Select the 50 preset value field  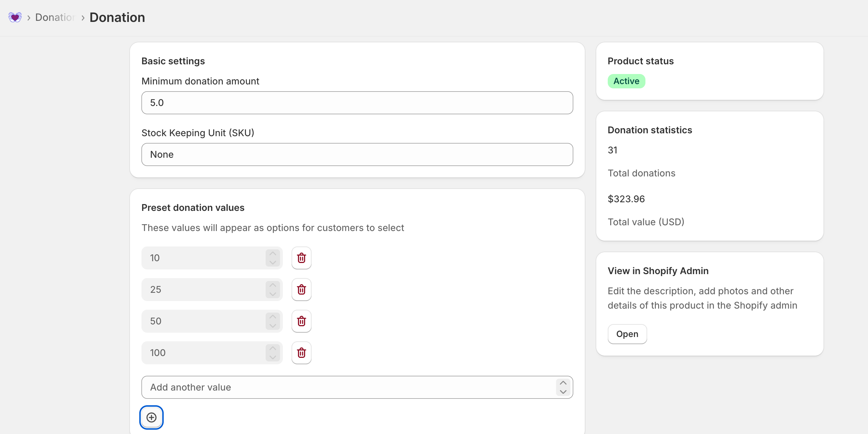tap(203, 321)
